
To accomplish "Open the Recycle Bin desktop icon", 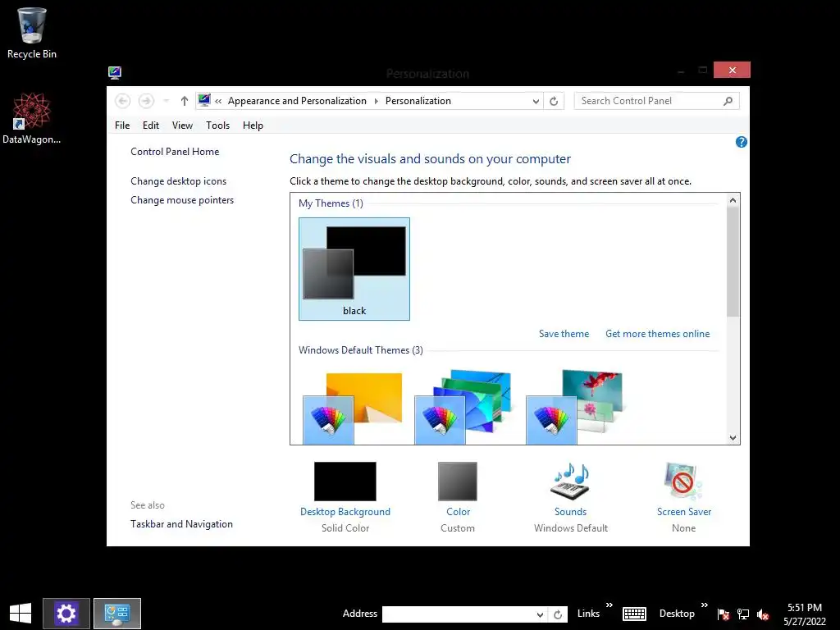I will point(32,33).
